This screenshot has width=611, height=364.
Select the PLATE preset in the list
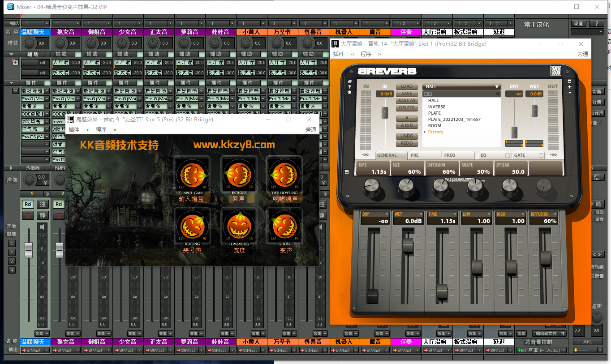pyautogui.click(x=435, y=113)
